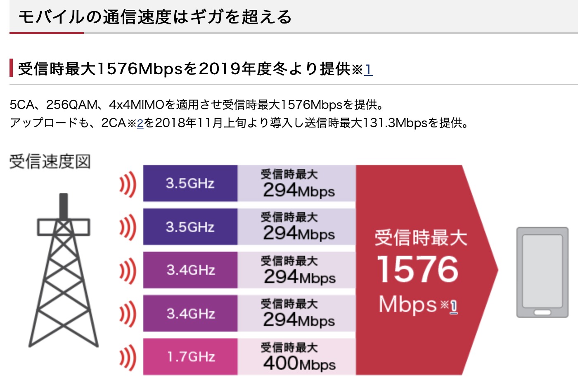Click the paragraph line starting with 5CA、256QAM
578x392 pixels.
click(197, 105)
